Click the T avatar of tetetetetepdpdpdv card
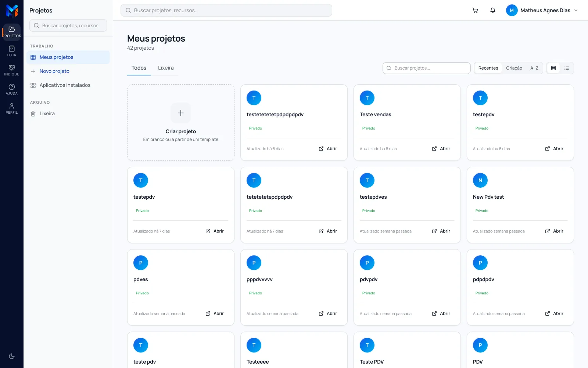588x368 pixels. pos(254,180)
